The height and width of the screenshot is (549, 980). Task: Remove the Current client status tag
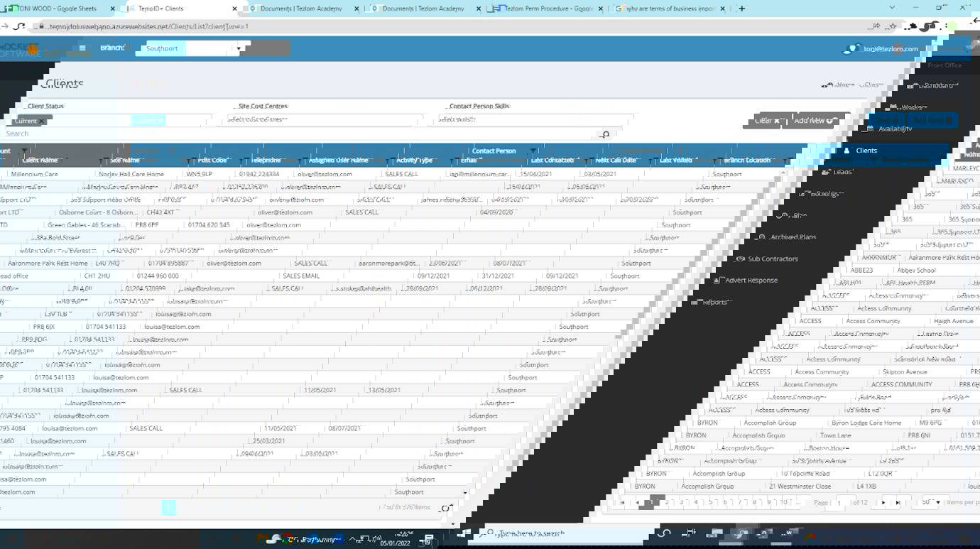(x=42, y=121)
